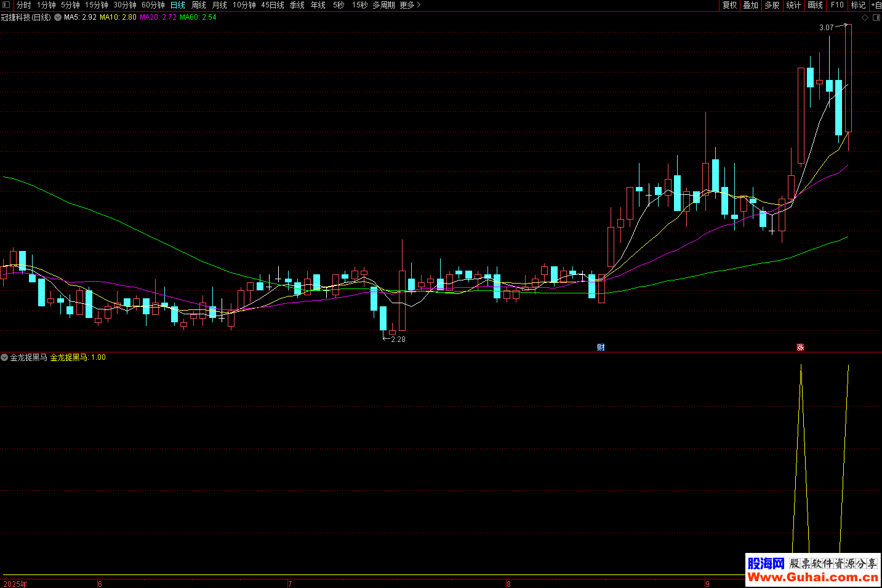The image size is (882, 588).
Task: Click the 2025年 label on time axis
Action: point(15,584)
